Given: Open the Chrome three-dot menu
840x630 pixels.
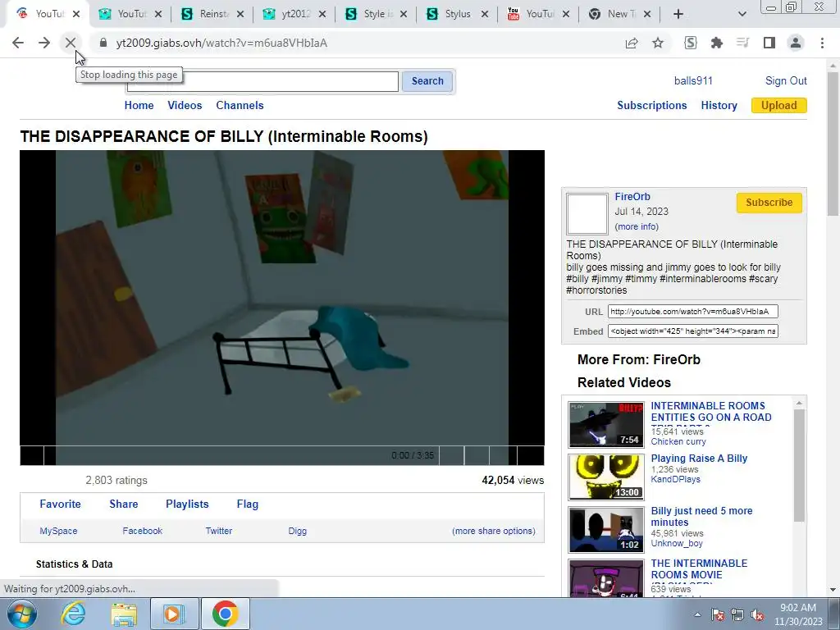Looking at the screenshot, I should pos(822,43).
